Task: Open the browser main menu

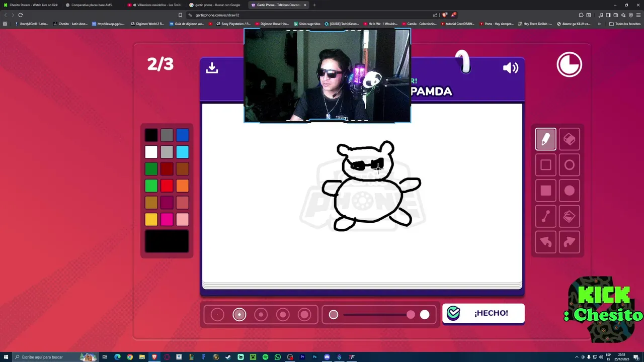Action: coord(639,15)
